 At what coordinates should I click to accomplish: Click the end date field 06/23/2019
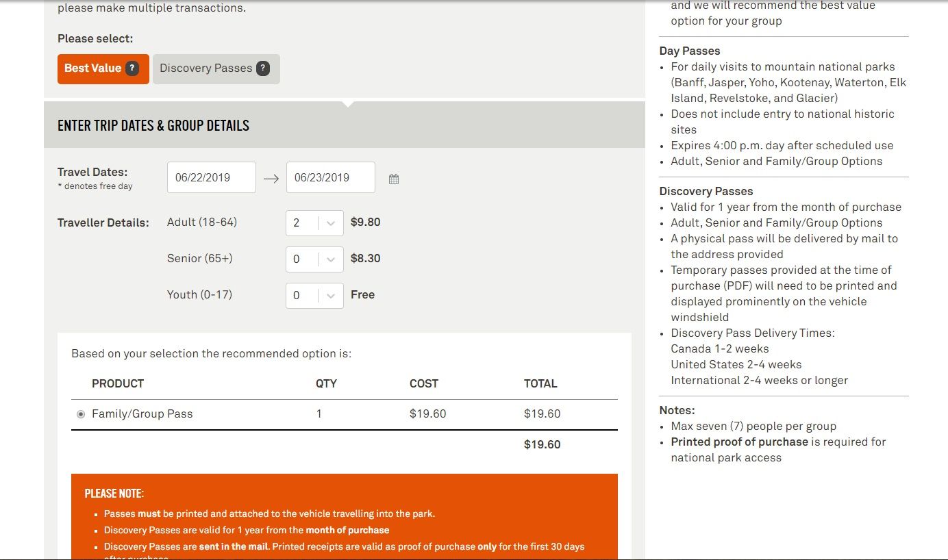point(330,178)
